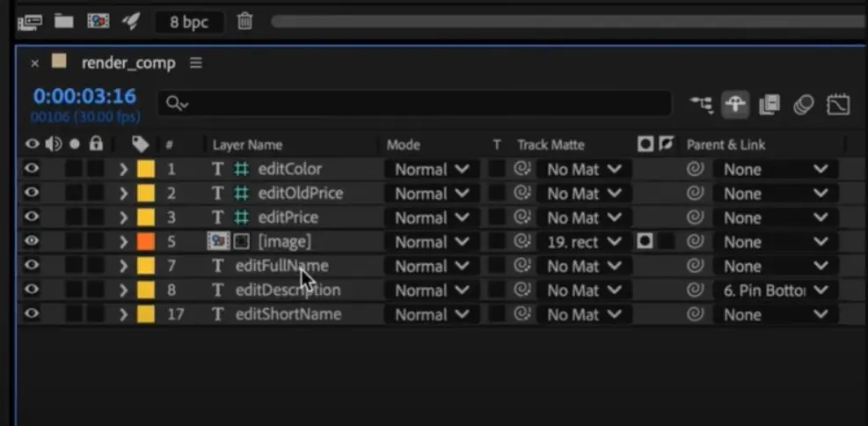The height and width of the screenshot is (426, 868).
Task: Toggle alpha matte switch on [image] layer
Action: [x=646, y=241]
